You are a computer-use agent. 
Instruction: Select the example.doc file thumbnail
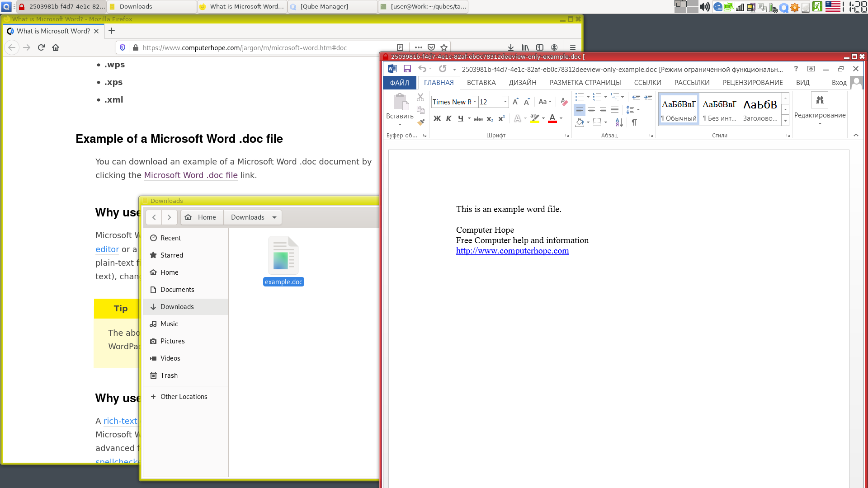point(283,256)
